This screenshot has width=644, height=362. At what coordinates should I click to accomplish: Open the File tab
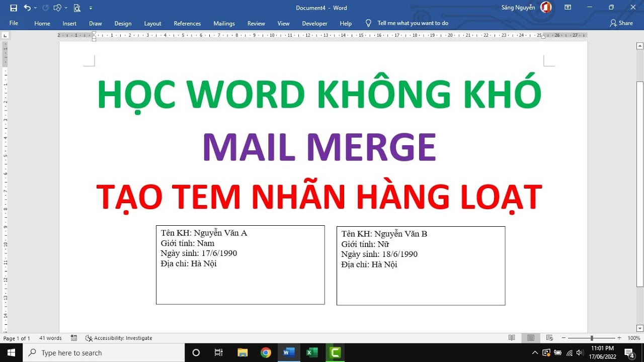coord(14,23)
